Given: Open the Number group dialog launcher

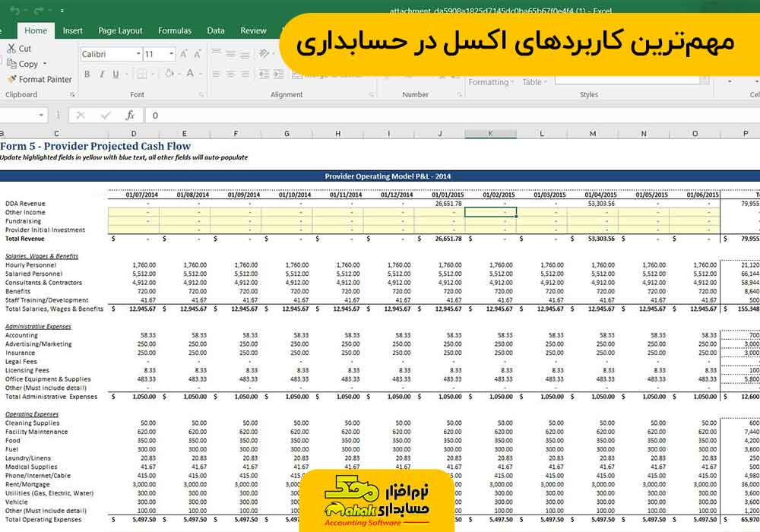Looking at the screenshot, I should 459,95.
